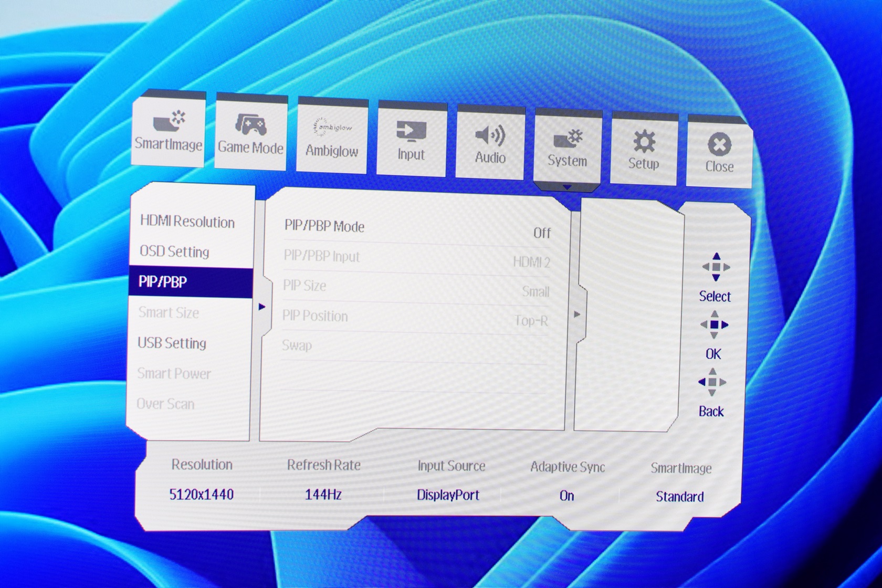This screenshot has height=588, width=882.
Task: Select USB Setting in the left menu
Action: coord(172,343)
